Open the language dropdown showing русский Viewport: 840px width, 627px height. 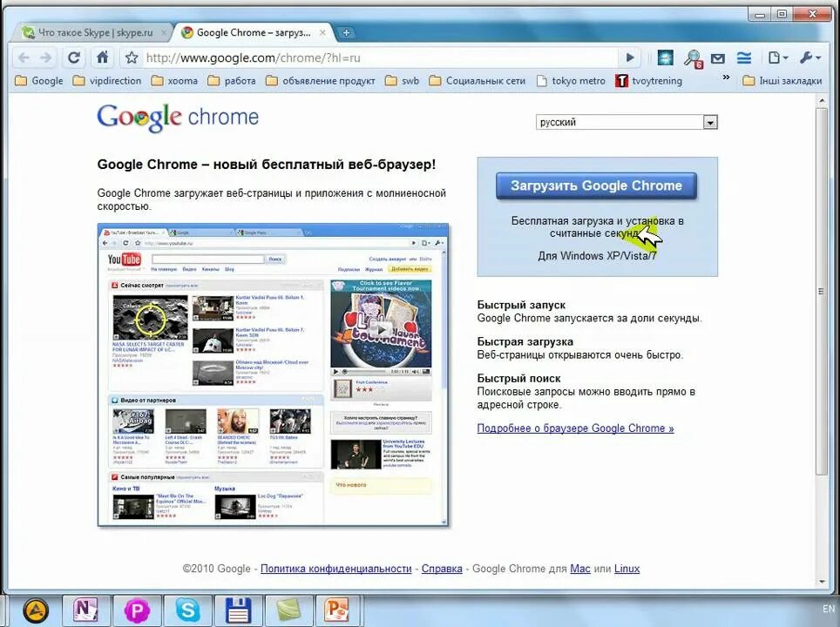(x=627, y=122)
